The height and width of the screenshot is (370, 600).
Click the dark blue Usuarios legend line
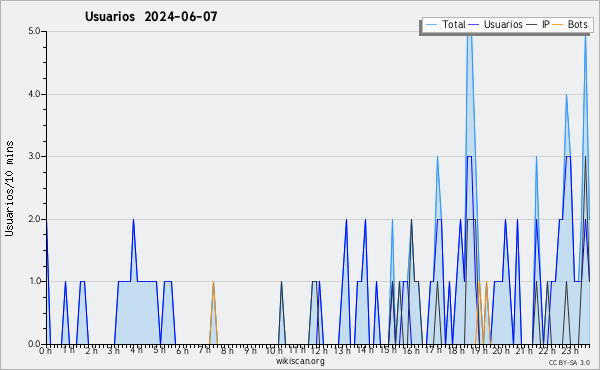(474, 24)
